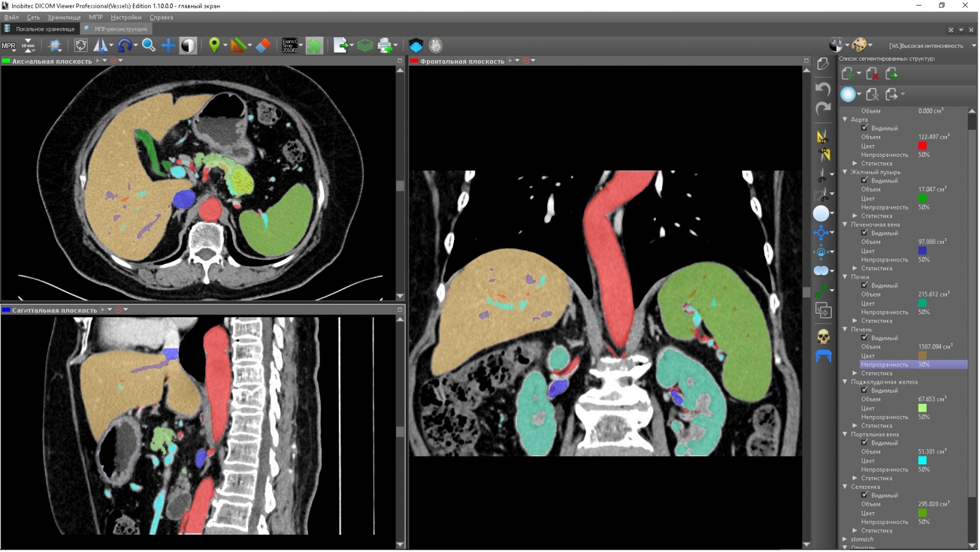The image size is (980, 552).
Task: Toggle Видимый checkbox for Селезенка
Action: [x=864, y=495]
